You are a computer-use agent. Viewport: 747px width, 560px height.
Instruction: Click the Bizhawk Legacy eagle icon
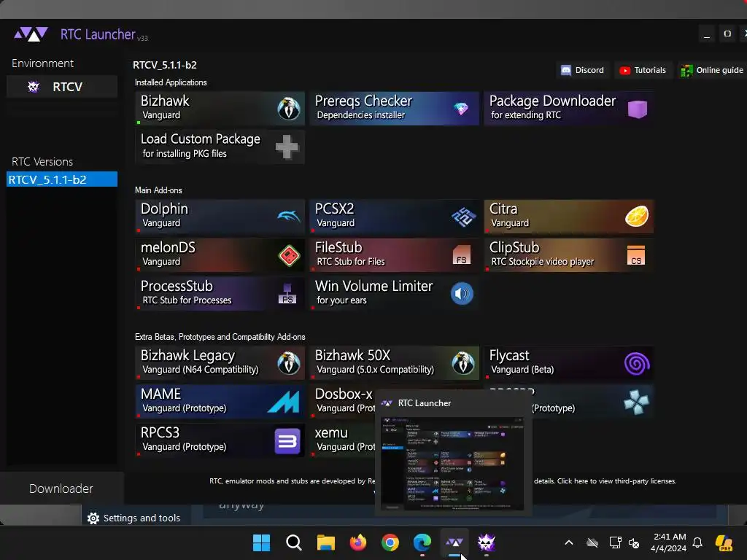pyautogui.click(x=289, y=363)
